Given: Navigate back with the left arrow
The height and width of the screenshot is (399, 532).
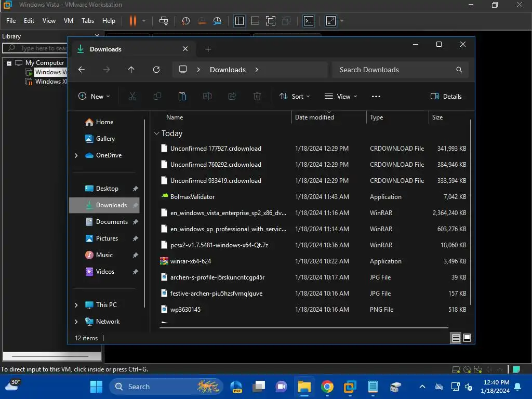Looking at the screenshot, I should click(x=82, y=70).
